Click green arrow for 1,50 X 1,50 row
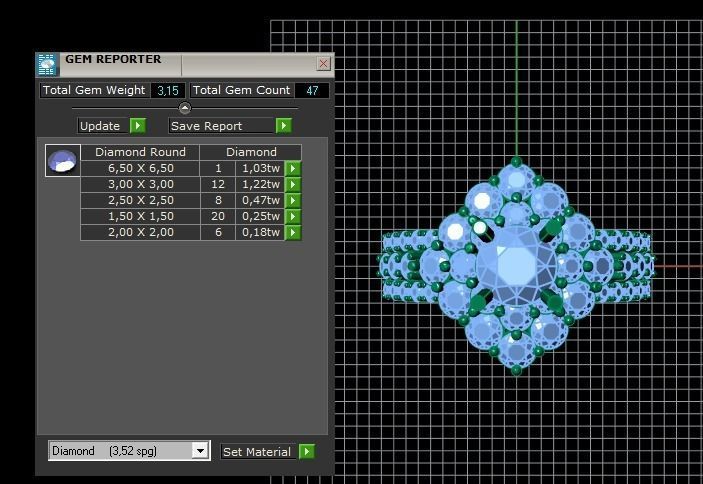The image size is (703, 484). [293, 216]
